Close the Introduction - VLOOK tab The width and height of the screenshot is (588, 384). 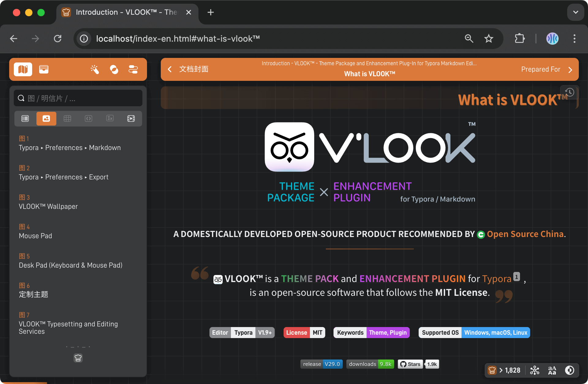point(189,12)
